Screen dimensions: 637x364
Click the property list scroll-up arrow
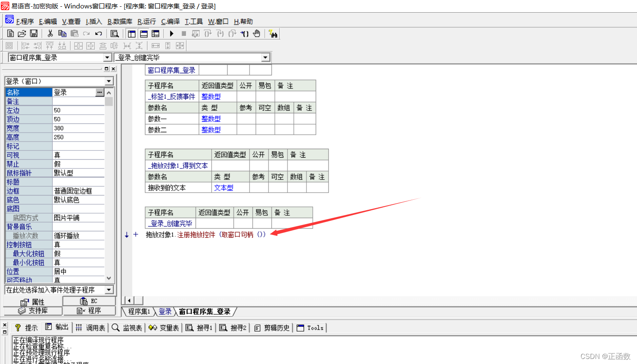(x=109, y=92)
